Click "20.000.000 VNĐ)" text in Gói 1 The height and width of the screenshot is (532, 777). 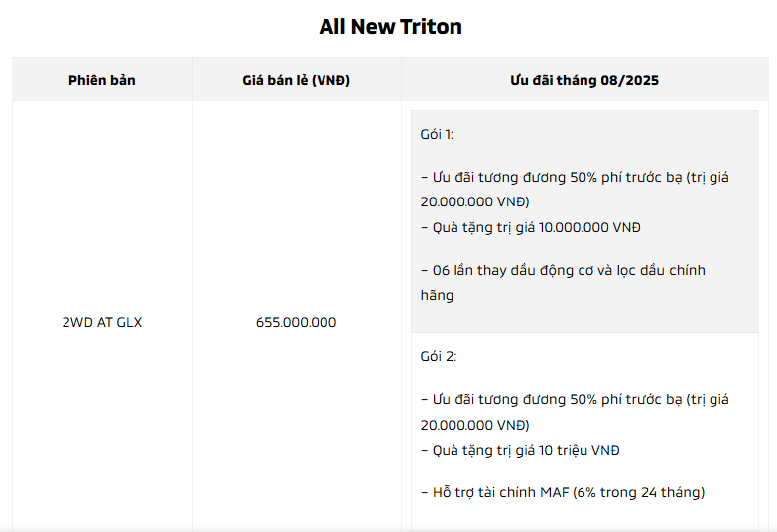tap(474, 201)
